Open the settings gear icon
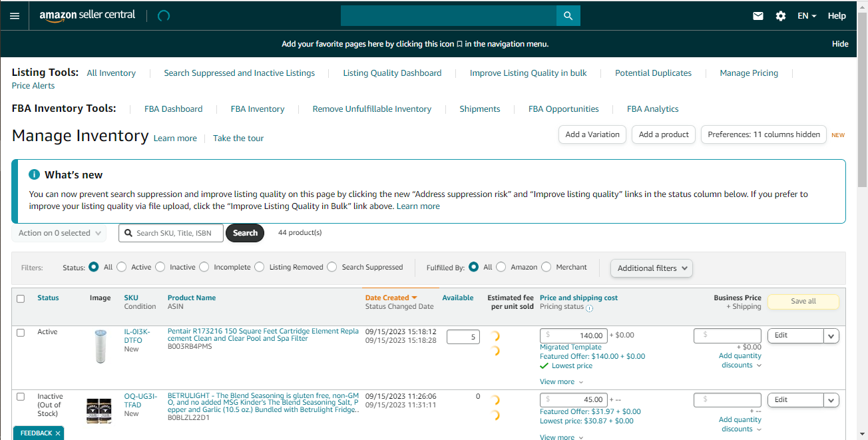Image resolution: width=868 pixels, height=440 pixels. click(x=781, y=16)
